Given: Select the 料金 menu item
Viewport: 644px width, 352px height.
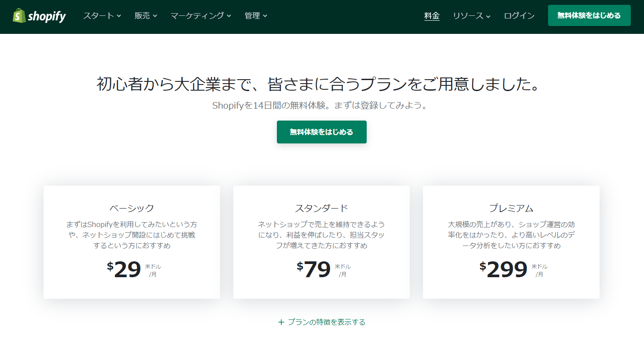Looking at the screenshot, I should (431, 15).
